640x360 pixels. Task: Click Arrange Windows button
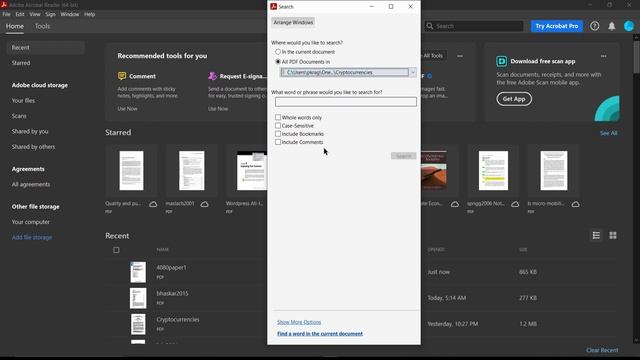[293, 22]
